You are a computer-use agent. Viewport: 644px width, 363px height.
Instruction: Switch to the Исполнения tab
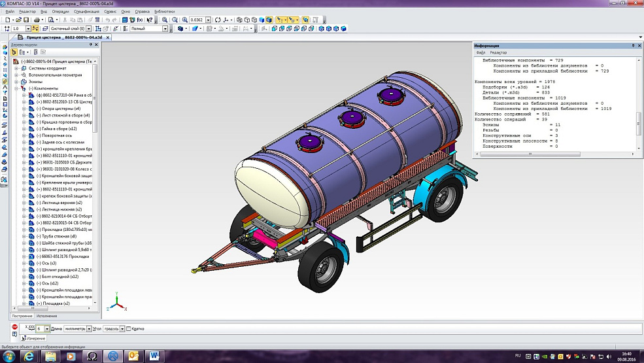46,316
